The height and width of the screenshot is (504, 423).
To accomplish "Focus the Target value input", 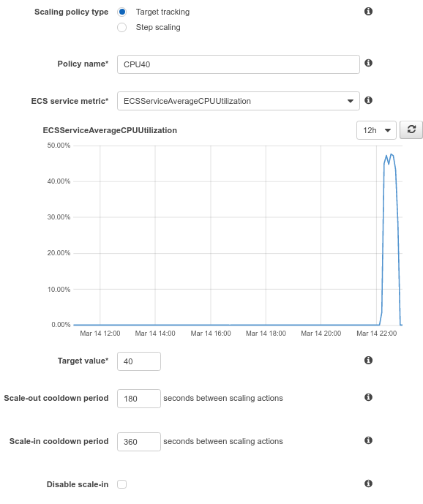I will tap(139, 361).
